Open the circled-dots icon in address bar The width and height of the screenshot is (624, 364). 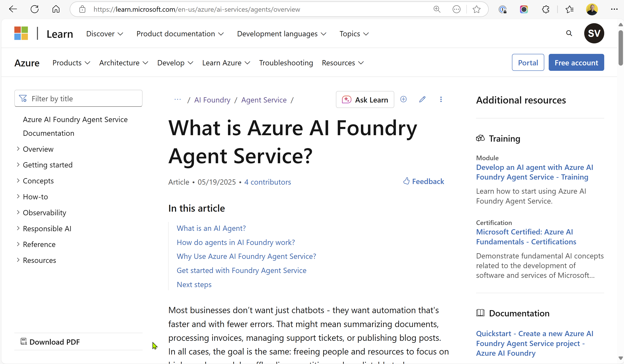coord(456,9)
